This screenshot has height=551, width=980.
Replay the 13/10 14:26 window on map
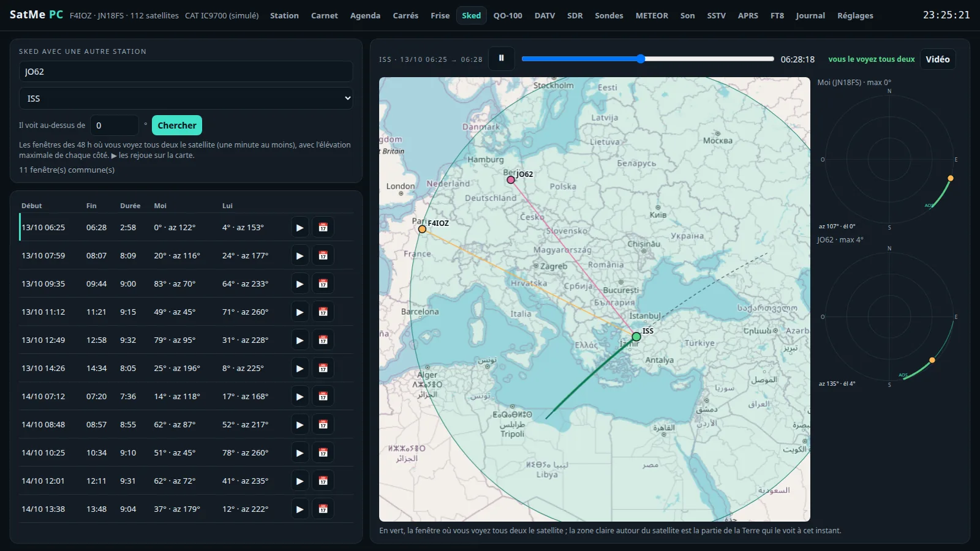(300, 369)
